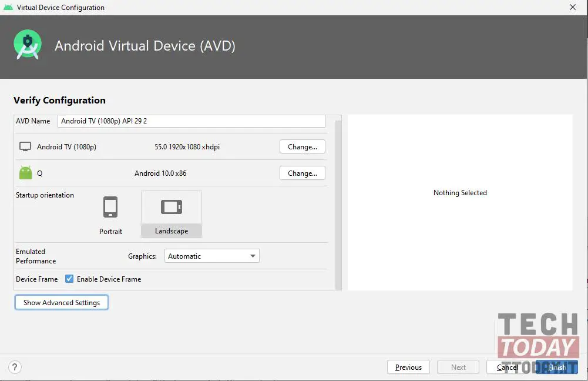Click the 'Android Virtual Device (AVD)' header title
This screenshot has height=381, width=588.
click(145, 46)
